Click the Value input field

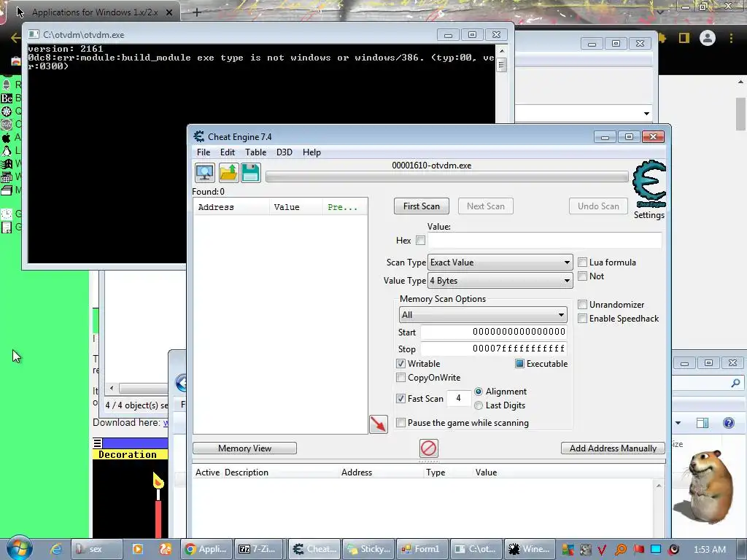point(544,241)
